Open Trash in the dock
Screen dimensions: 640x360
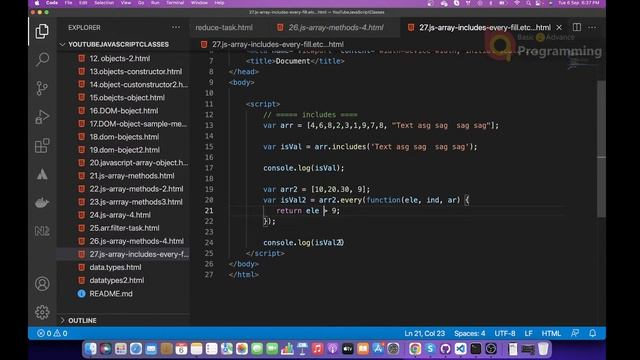(543, 349)
